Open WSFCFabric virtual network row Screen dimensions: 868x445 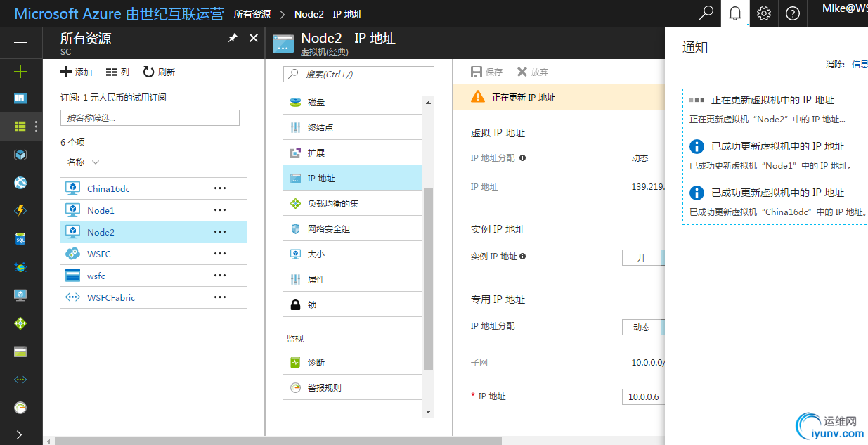click(153, 297)
